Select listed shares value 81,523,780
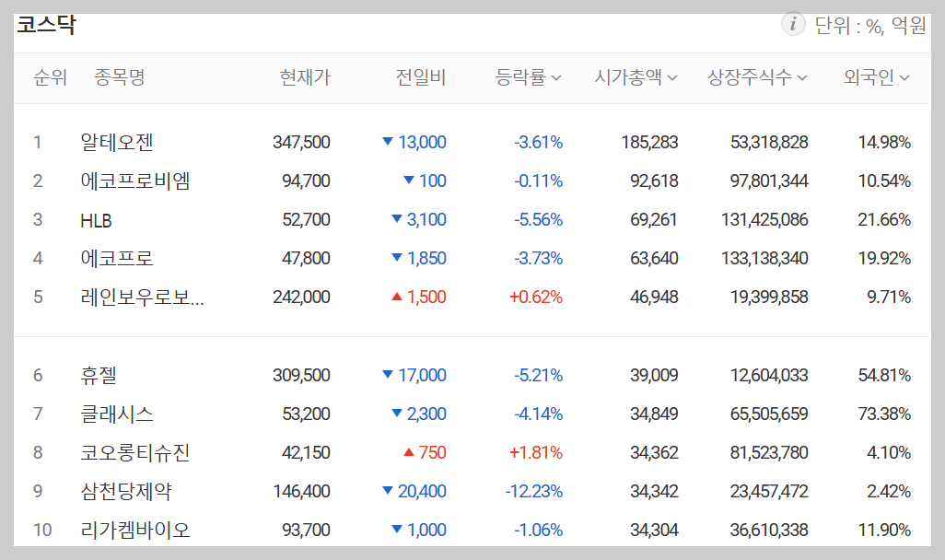 coord(769,453)
